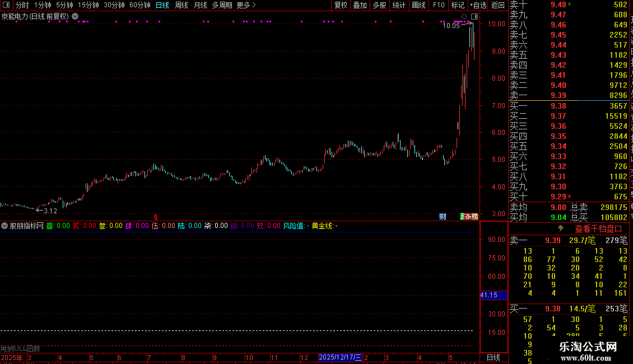Open the 多周期 multi-period view
Viewport: 633px width, 364px height.
(222, 5)
